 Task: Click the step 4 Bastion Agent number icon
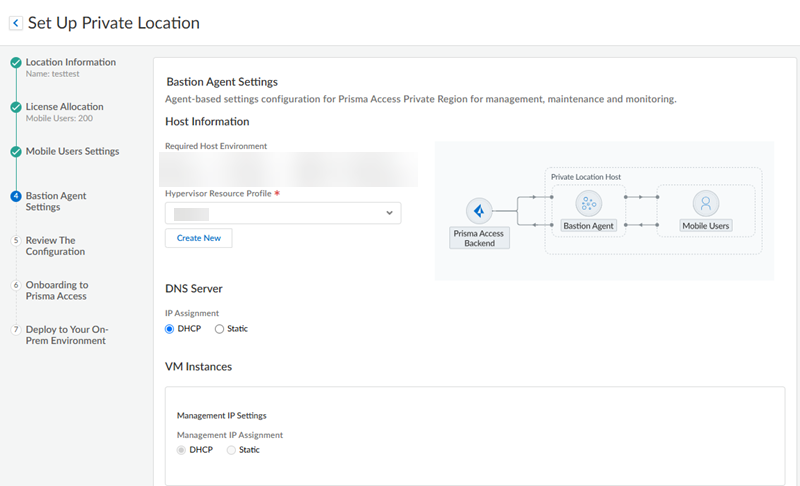pyautogui.click(x=16, y=196)
